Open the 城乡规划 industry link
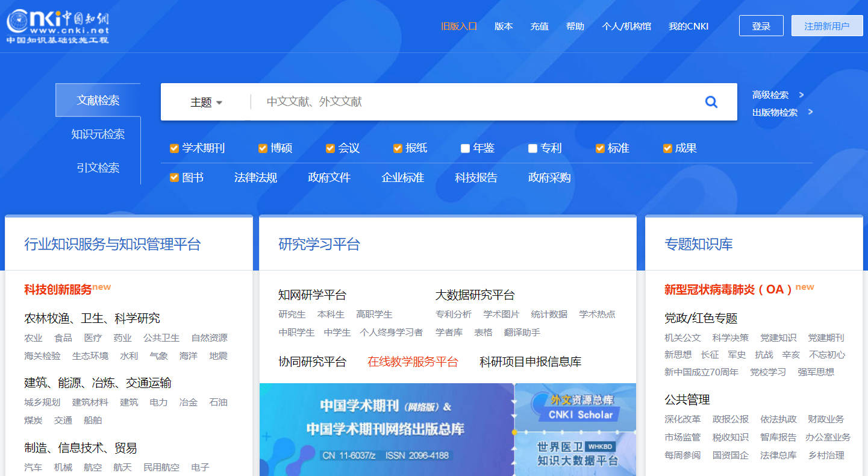 [x=42, y=402]
